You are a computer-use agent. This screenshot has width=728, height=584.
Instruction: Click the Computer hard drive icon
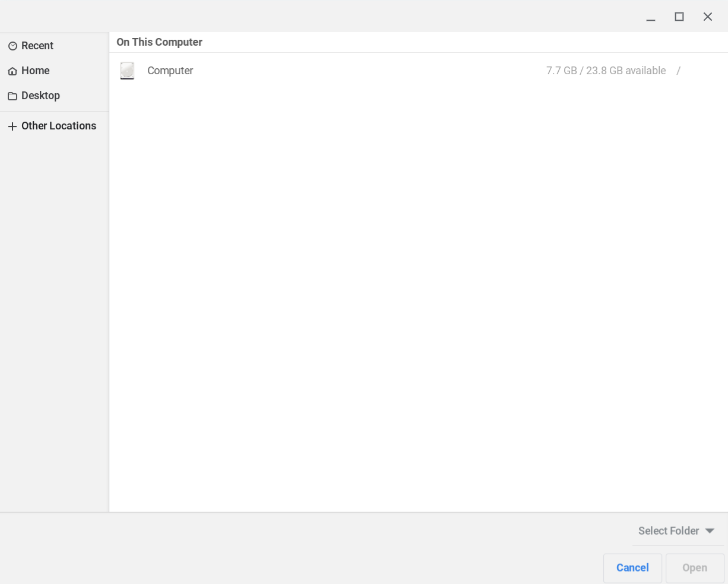coord(127,70)
